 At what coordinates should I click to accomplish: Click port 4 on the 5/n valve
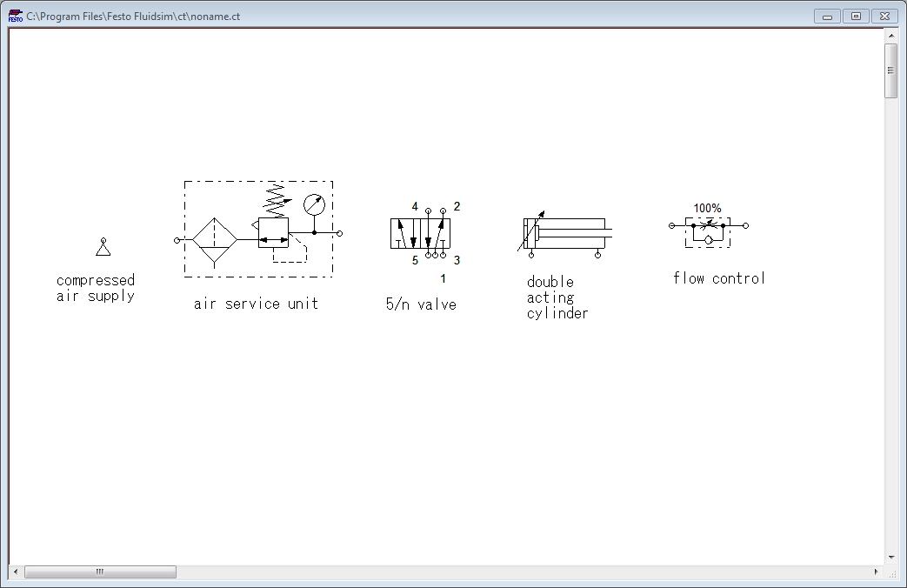[x=428, y=210]
